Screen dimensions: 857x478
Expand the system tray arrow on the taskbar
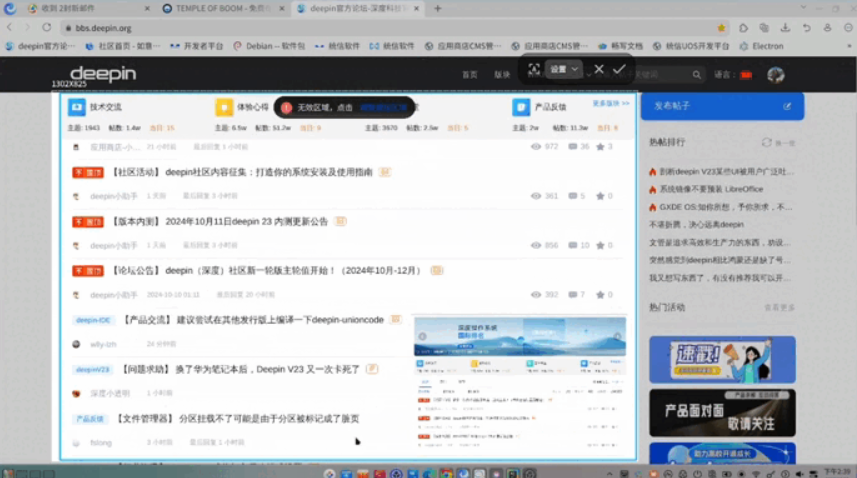tap(609, 474)
